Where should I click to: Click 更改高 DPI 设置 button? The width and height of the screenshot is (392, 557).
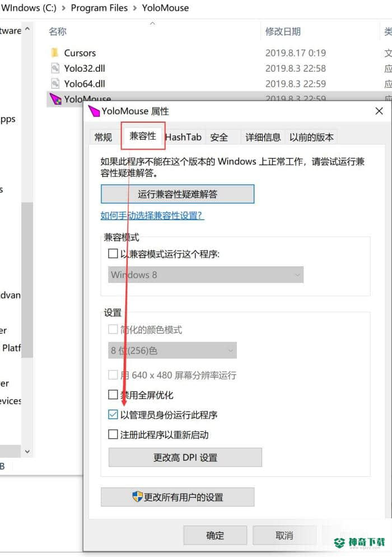185,457
